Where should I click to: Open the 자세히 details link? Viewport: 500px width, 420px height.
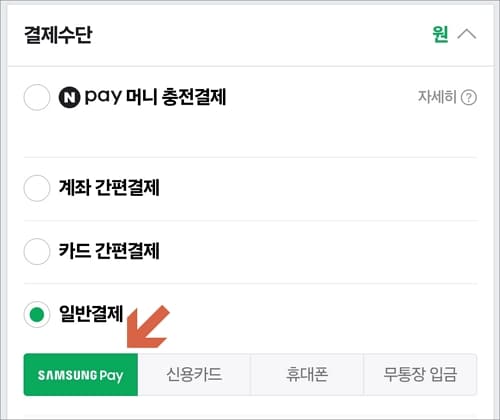(x=437, y=97)
